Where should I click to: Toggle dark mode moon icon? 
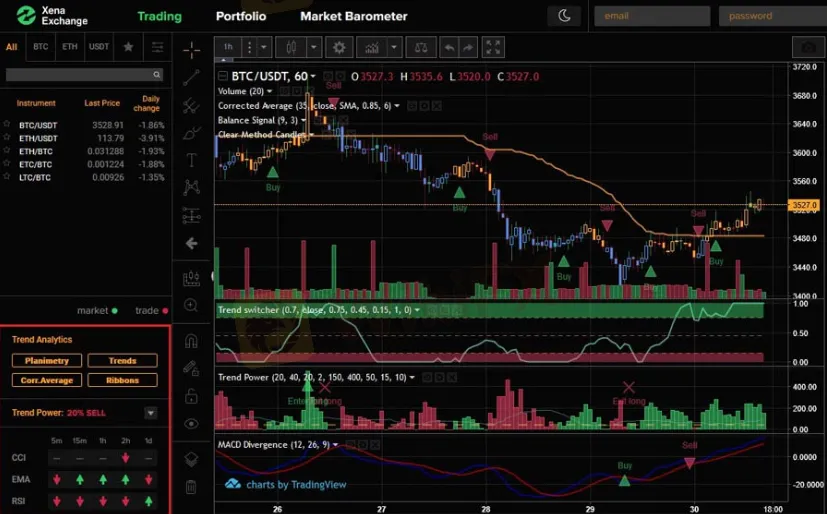pyautogui.click(x=564, y=16)
